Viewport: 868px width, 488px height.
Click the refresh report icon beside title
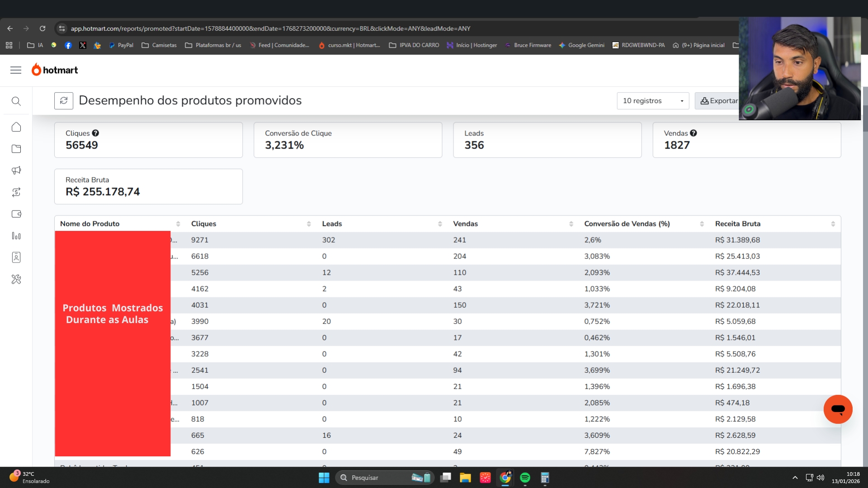64,101
